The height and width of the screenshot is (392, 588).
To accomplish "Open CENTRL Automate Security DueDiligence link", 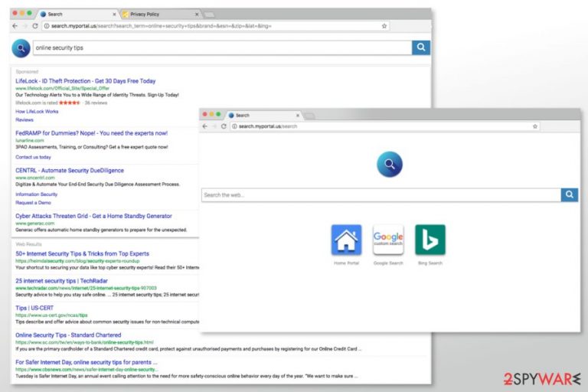I will [70, 170].
